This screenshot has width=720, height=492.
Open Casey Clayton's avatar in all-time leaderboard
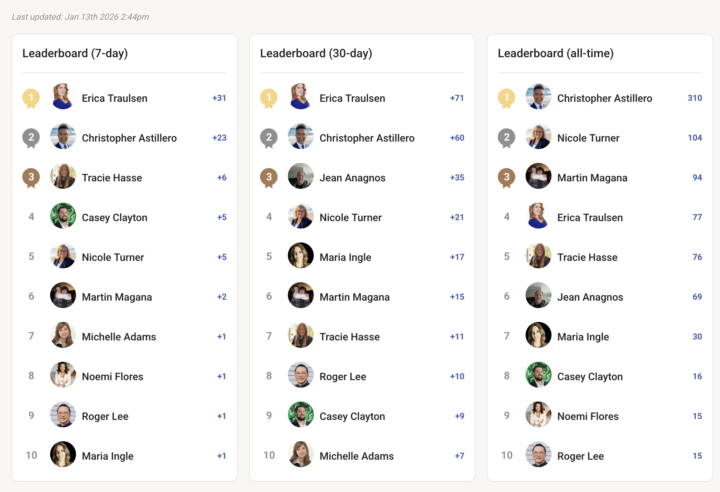[x=539, y=375]
